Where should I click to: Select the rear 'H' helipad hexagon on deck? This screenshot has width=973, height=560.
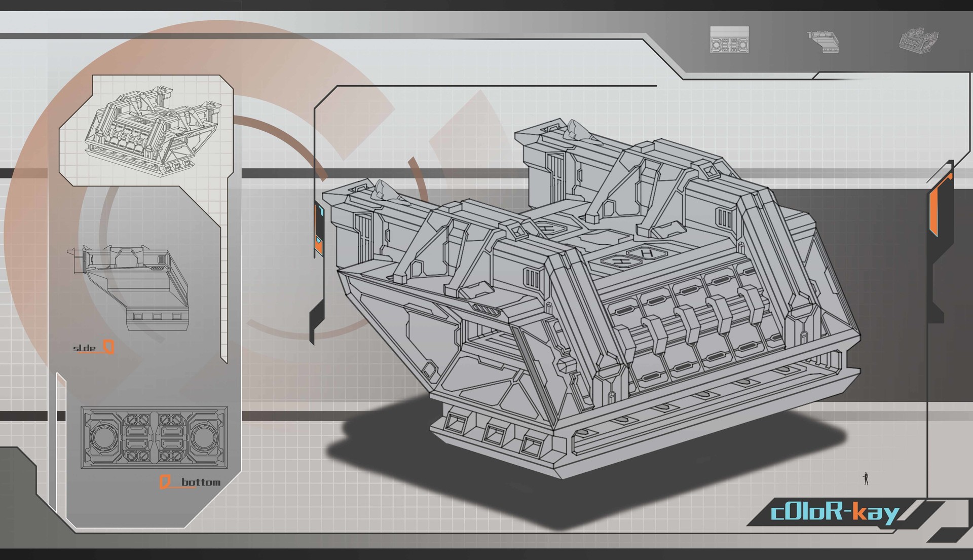tap(552, 229)
